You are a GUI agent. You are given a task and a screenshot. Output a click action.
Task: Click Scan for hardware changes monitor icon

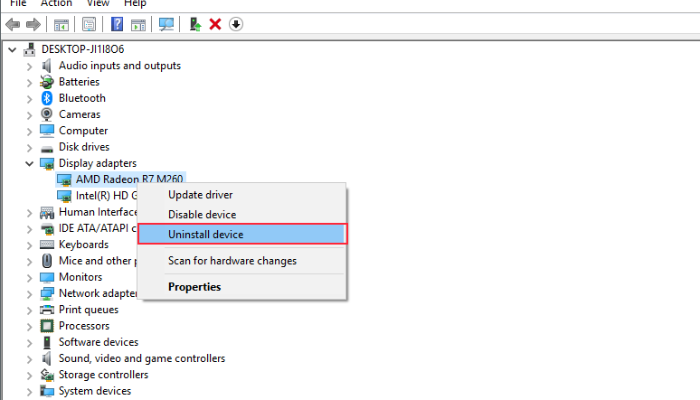pos(167,24)
